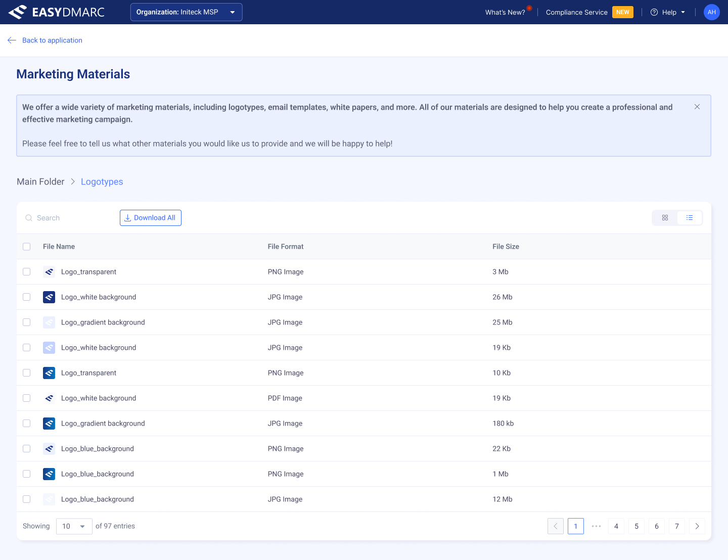Screen dimensions: 728x560
Task: Open What's New?
Action: 505,12
